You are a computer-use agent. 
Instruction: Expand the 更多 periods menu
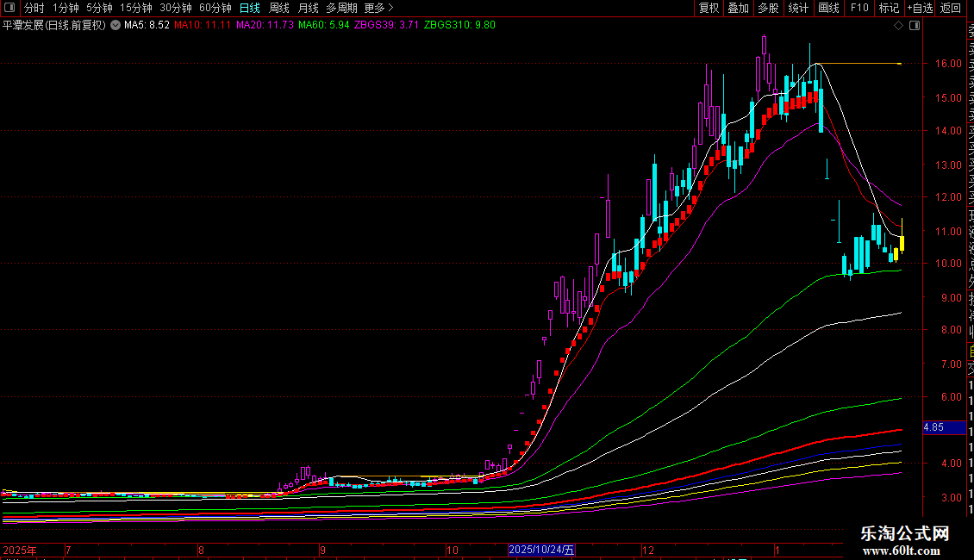tap(378, 8)
